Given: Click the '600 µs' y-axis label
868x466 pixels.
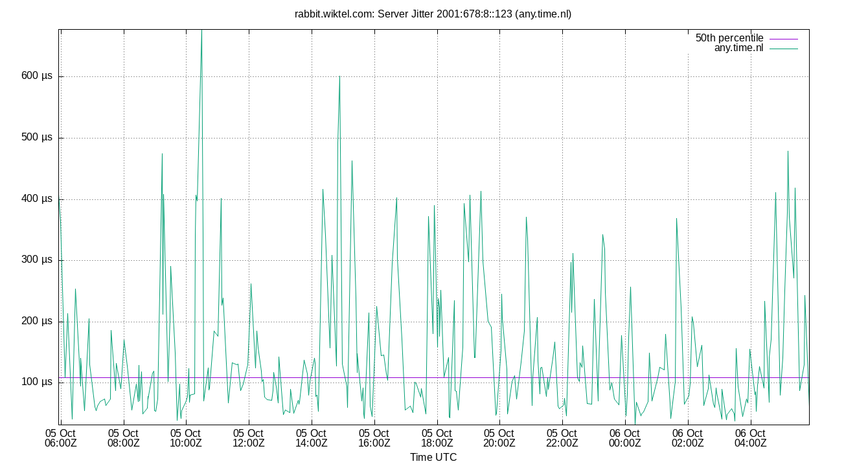Looking at the screenshot, I should [x=37, y=76].
